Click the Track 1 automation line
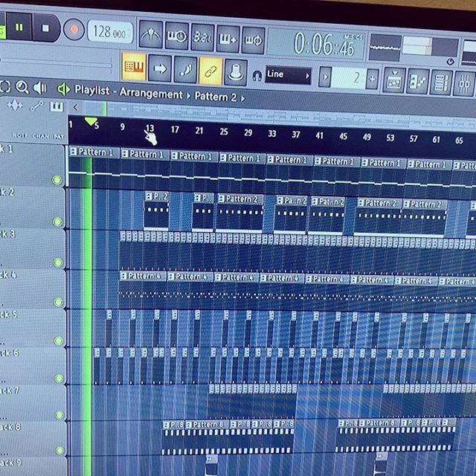The width and height of the screenshot is (476, 476). pos(272,180)
